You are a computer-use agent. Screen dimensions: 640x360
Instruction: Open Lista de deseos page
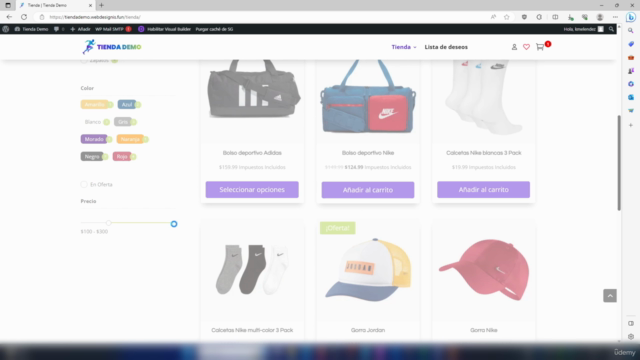click(446, 47)
